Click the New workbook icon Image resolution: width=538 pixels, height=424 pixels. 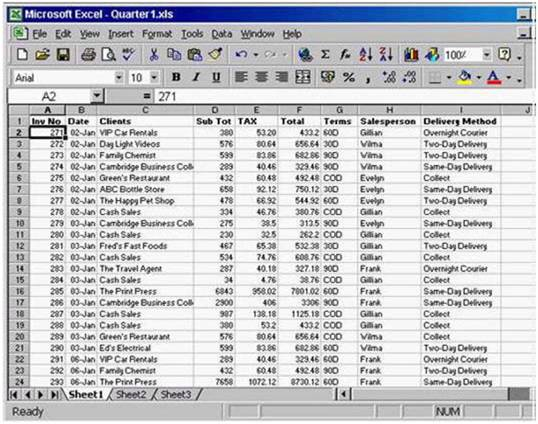coord(22,55)
